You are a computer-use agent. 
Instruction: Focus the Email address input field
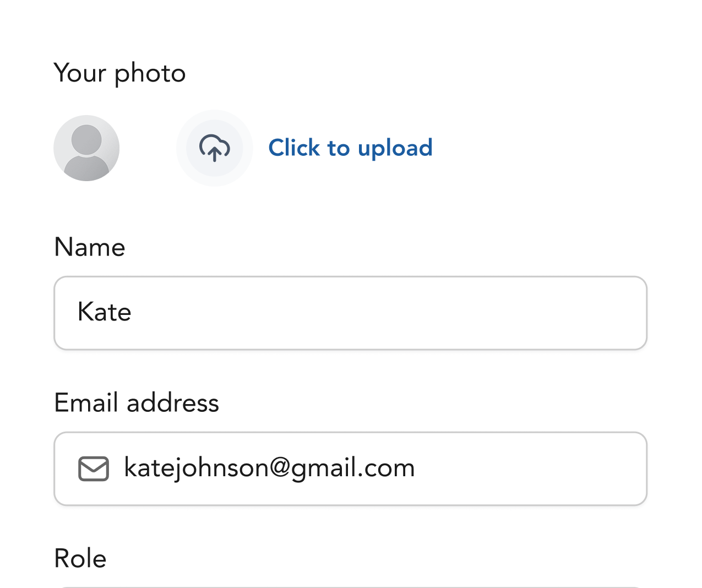coord(350,469)
